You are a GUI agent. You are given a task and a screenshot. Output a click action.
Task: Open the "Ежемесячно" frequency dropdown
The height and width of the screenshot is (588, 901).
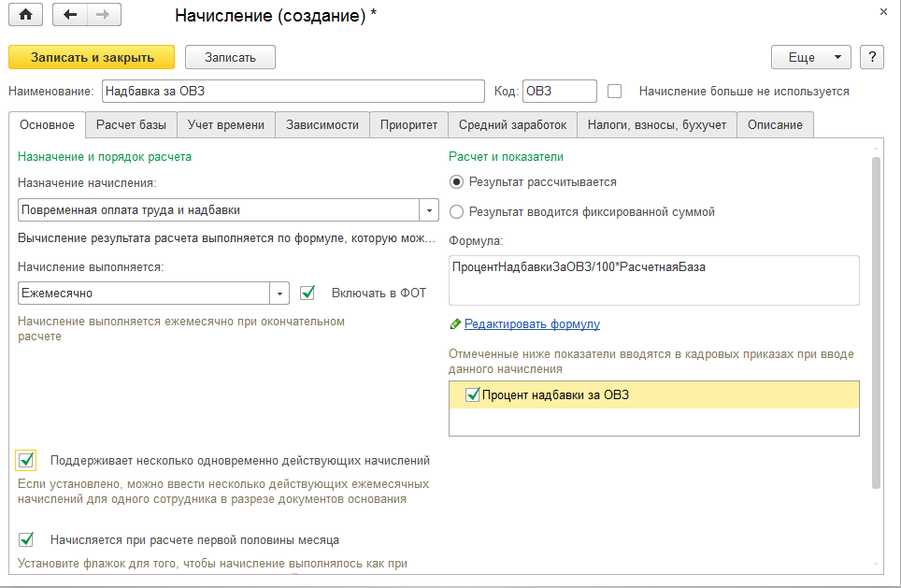pos(280,294)
